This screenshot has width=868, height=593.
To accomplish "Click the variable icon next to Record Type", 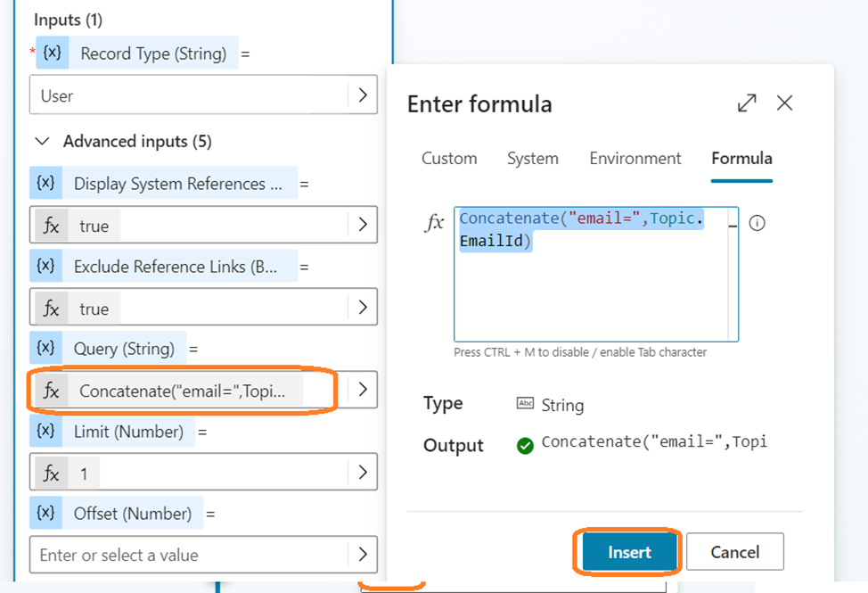I will pyautogui.click(x=52, y=54).
